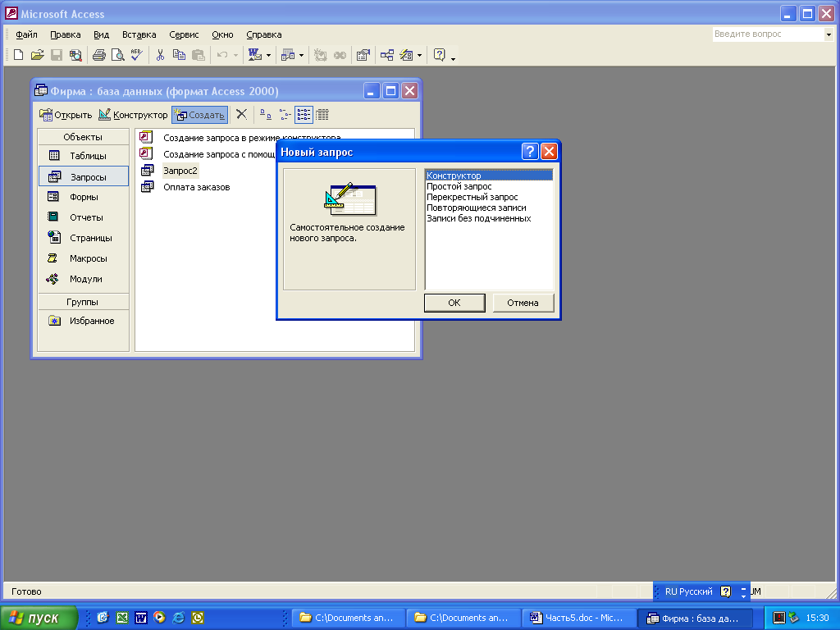The width and height of the screenshot is (840, 630).
Task: Expand the Analyze dropdown arrow
Action: point(301,55)
